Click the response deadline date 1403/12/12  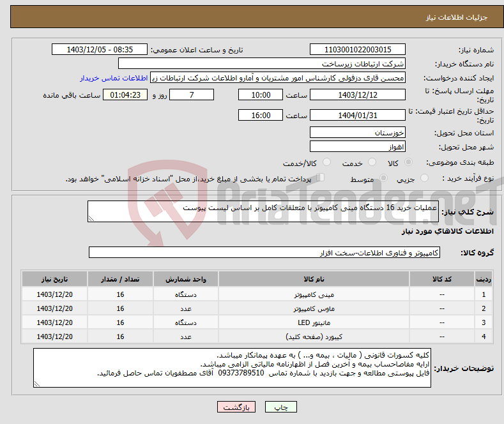[x=358, y=95]
